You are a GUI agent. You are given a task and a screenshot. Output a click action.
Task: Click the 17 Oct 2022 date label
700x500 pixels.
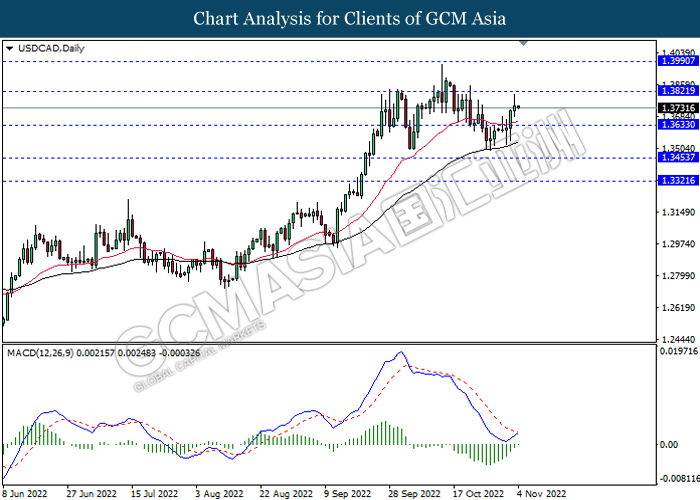478,494
